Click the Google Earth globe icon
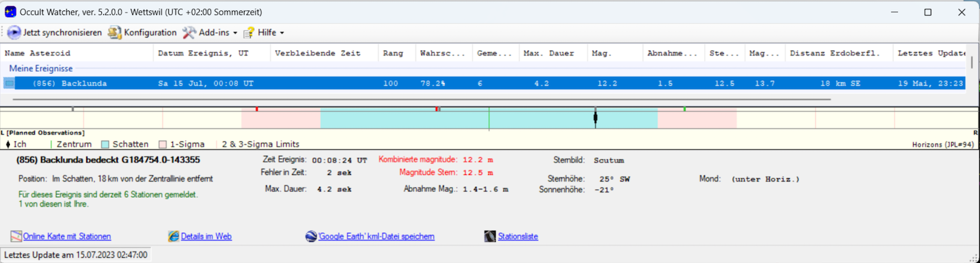The image size is (980, 263). click(x=312, y=236)
